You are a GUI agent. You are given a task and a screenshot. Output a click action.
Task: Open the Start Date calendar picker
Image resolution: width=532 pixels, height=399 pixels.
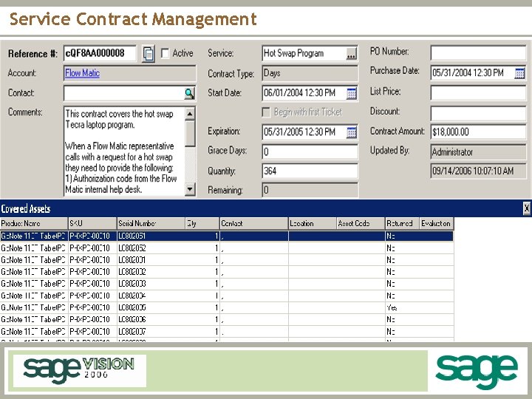tap(352, 93)
